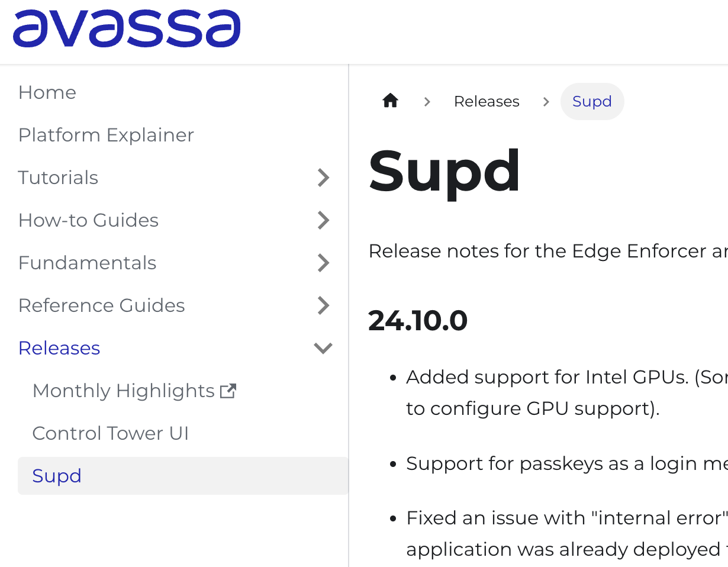Click the Supd breadcrumb pill

coord(592,101)
